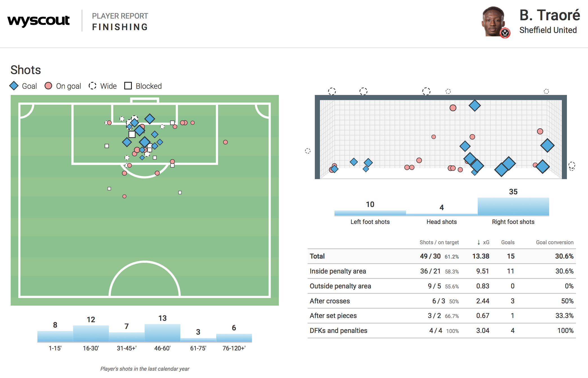This screenshot has height=378, width=588.
Task: Click the dashed Wide legend circle
Action: coord(93,86)
